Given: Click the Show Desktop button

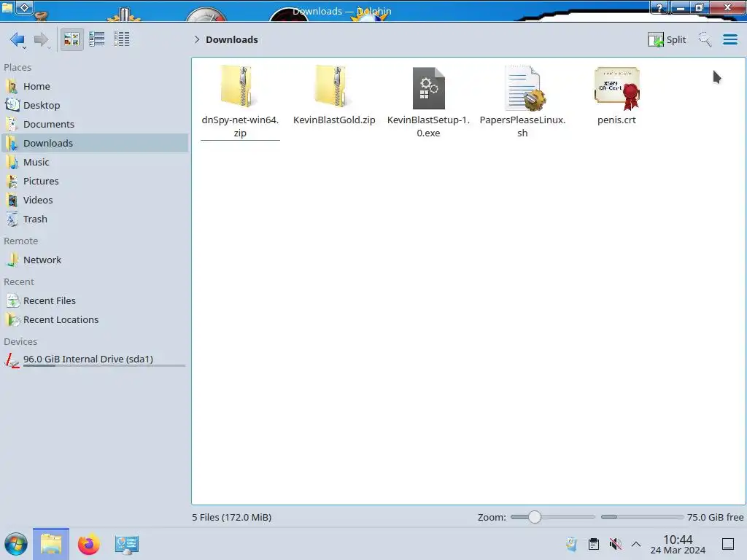Looking at the screenshot, I should point(728,544).
